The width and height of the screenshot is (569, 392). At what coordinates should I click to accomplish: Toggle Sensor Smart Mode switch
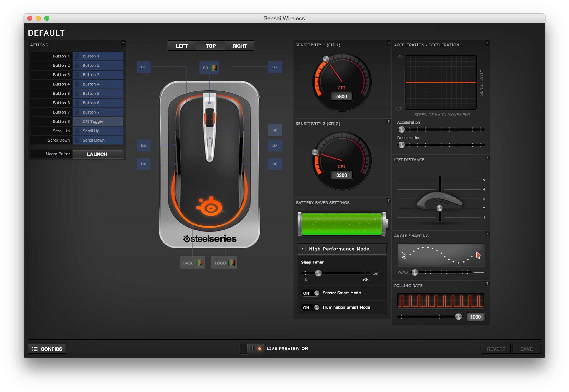pos(310,293)
